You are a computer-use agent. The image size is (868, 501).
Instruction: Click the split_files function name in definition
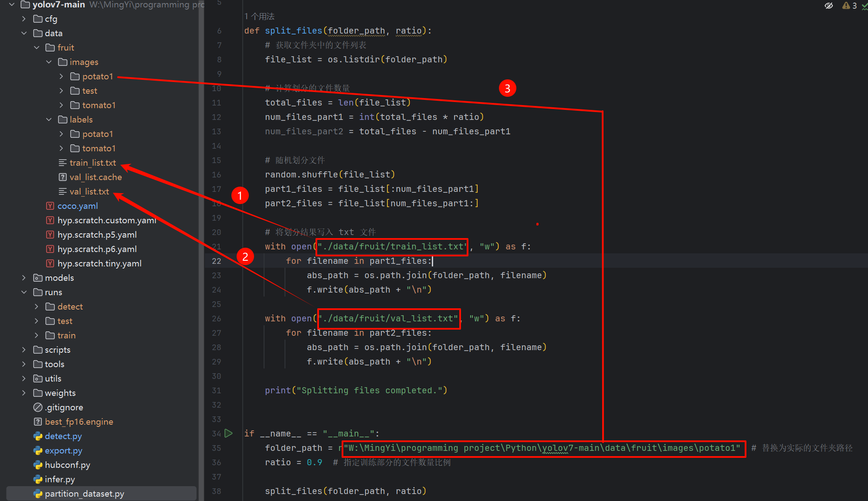pos(293,31)
